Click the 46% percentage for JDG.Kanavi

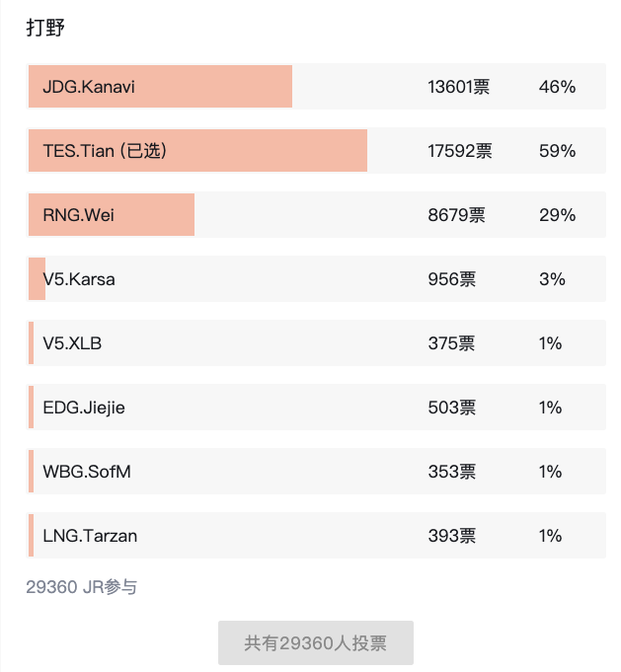557,87
